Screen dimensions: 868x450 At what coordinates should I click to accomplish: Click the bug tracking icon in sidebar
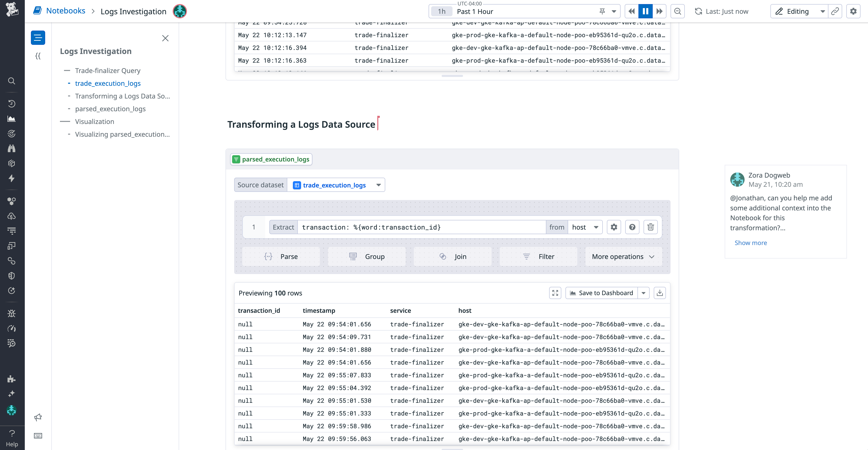[x=12, y=313]
